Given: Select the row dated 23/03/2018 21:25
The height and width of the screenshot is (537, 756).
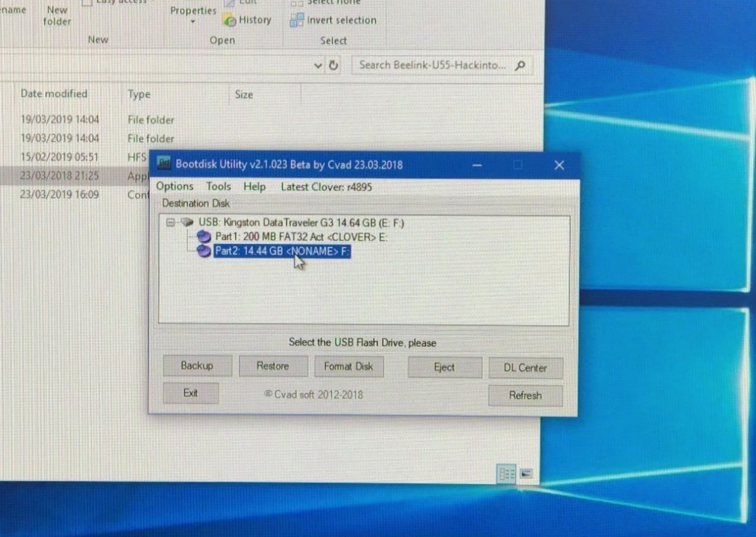Looking at the screenshot, I should 75,175.
